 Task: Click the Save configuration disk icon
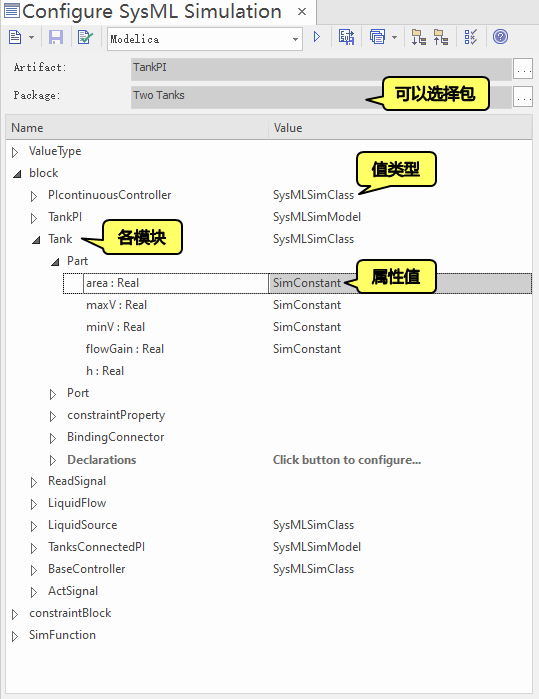tap(56, 37)
